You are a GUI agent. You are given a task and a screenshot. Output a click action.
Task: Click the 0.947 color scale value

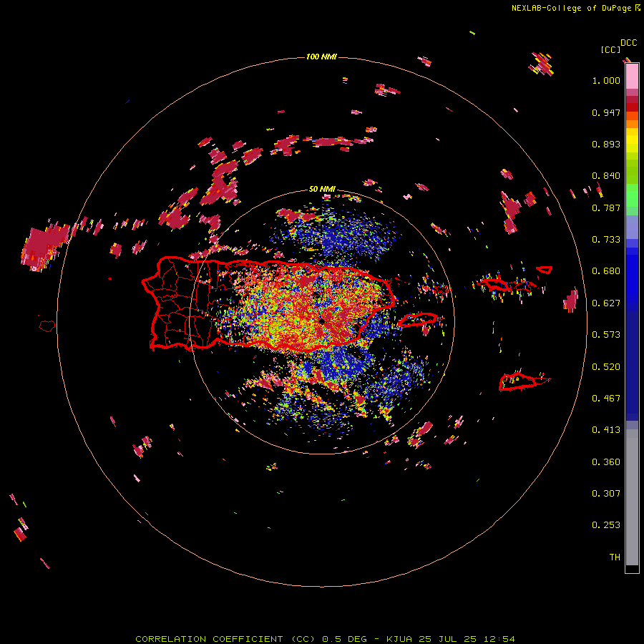click(606, 112)
